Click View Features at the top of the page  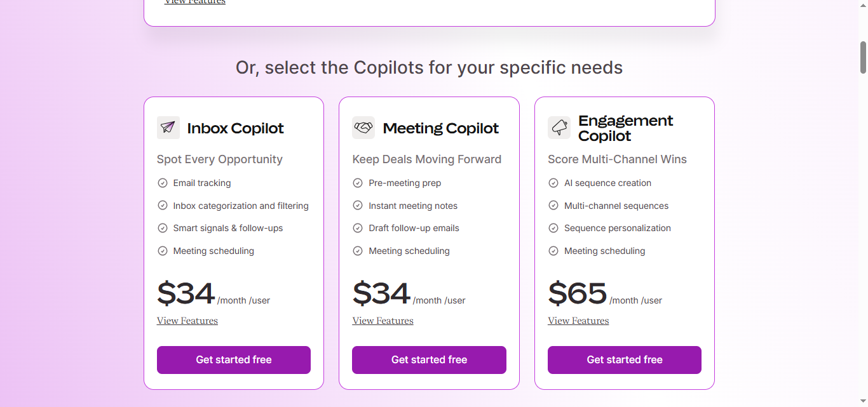point(194,3)
